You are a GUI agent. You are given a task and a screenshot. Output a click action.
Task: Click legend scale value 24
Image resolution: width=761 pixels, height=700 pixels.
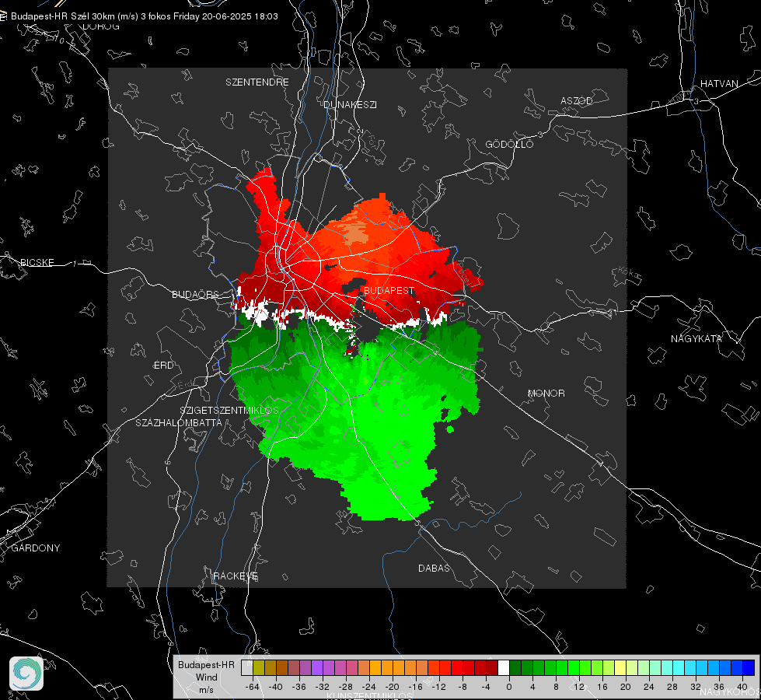649,688
